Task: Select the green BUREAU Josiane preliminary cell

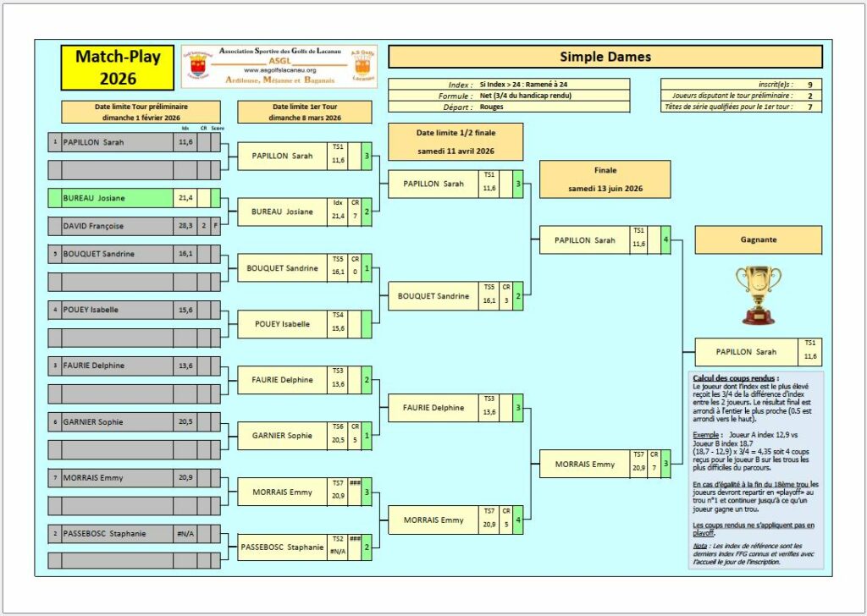Action: point(117,198)
